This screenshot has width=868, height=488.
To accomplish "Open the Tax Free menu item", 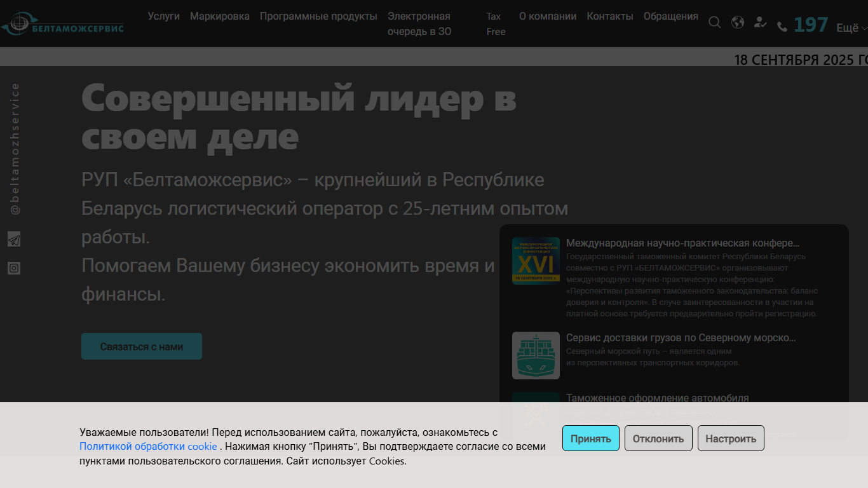I will [496, 24].
